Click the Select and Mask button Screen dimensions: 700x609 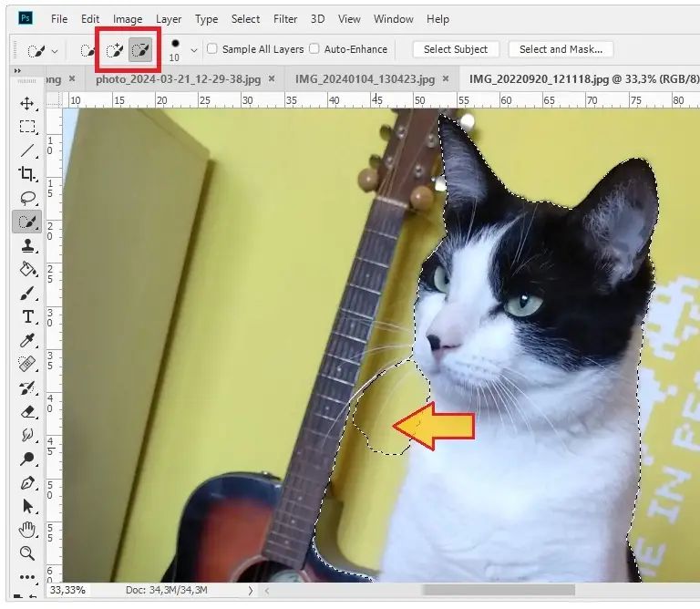[x=561, y=49]
